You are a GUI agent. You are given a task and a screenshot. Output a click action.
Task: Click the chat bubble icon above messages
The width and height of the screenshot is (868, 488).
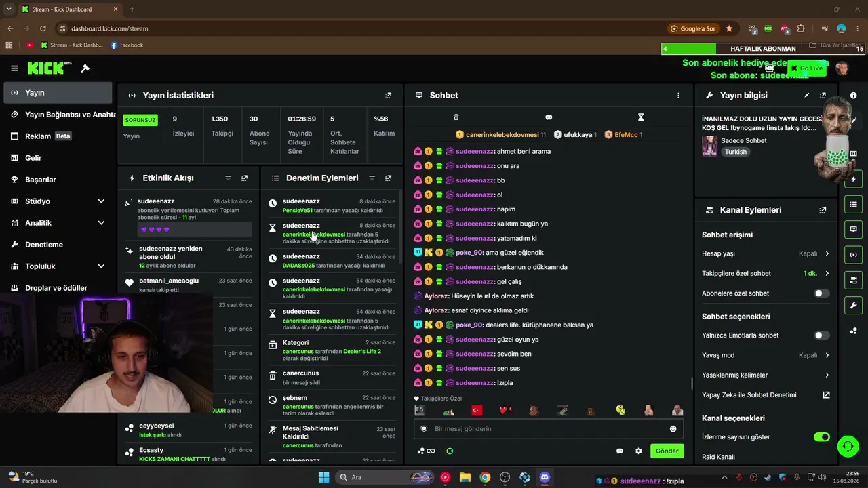click(549, 117)
